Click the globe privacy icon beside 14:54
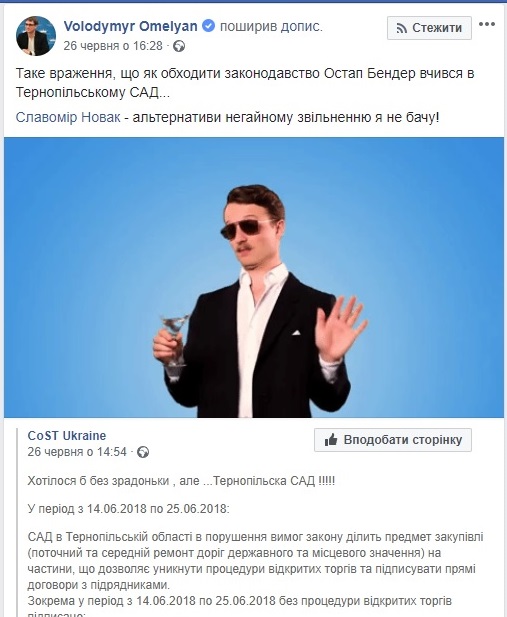507x617 pixels. tap(143, 452)
